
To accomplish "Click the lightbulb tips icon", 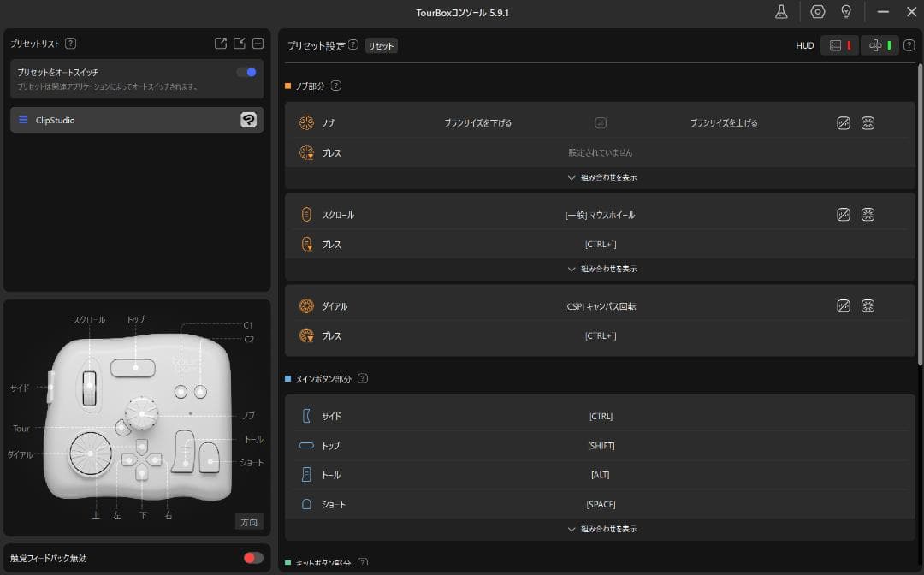I will [846, 12].
